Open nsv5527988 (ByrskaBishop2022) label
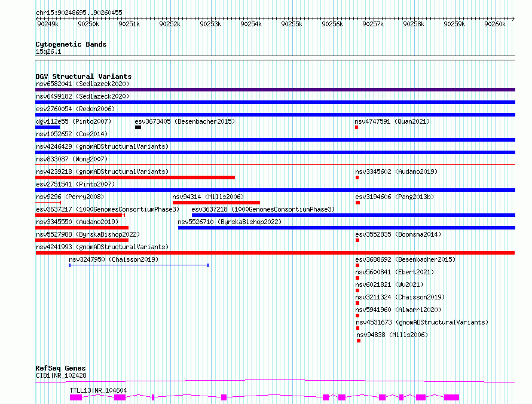This screenshot has width=532, height=404. [x=88, y=234]
